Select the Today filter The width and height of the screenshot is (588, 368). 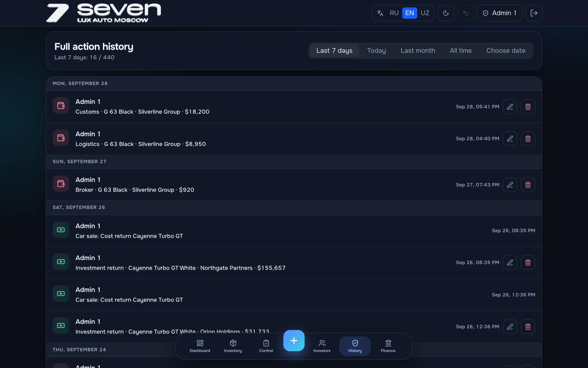pyautogui.click(x=376, y=51)
